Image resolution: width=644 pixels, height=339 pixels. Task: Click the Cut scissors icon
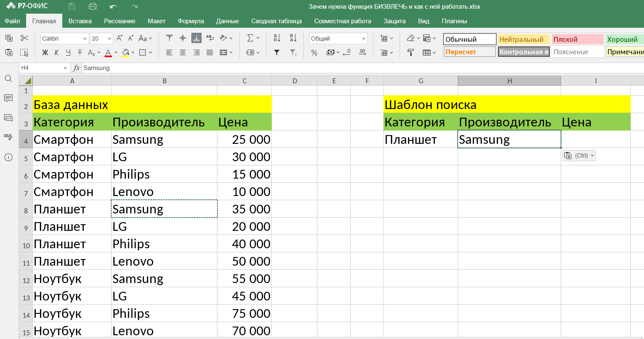click(x=24, y=38)
